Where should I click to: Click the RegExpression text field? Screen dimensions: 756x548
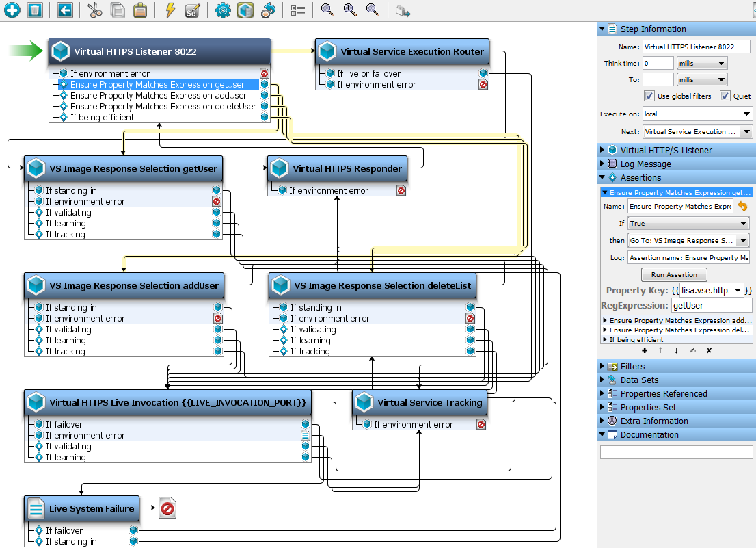[711, 306]
